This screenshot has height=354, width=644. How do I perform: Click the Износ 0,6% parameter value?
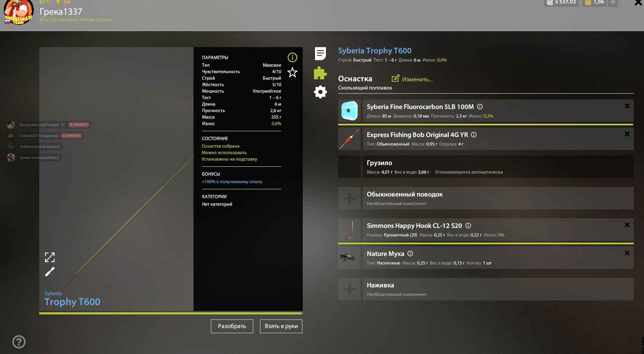tap(276, 124)
